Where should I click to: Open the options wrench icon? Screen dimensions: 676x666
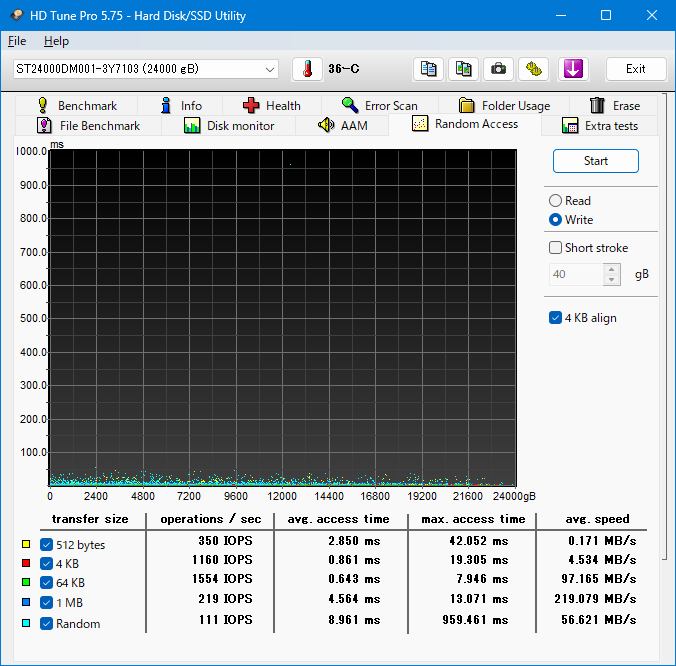tap(534, 69)
